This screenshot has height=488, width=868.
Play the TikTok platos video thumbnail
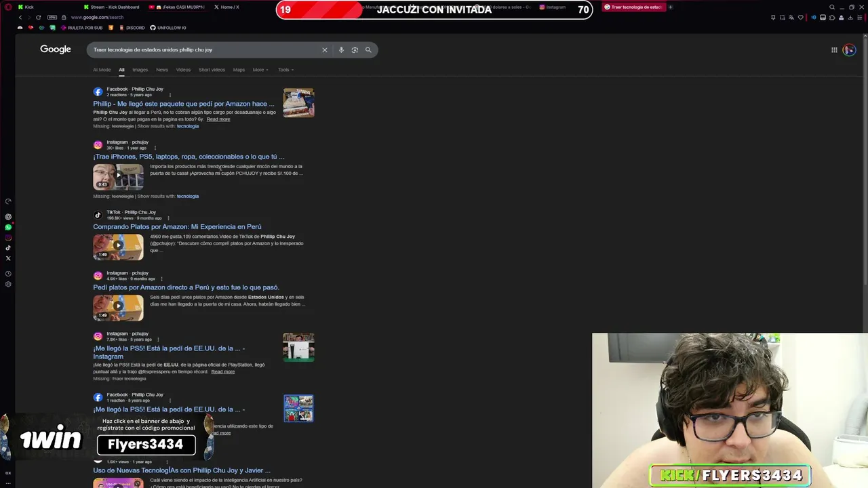pos(118,247)
